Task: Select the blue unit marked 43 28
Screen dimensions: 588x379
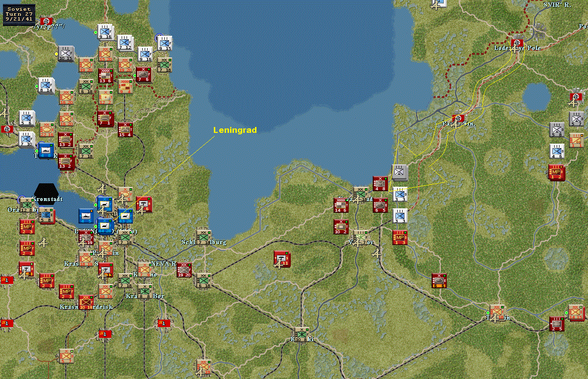Action: tap(125, 216)
